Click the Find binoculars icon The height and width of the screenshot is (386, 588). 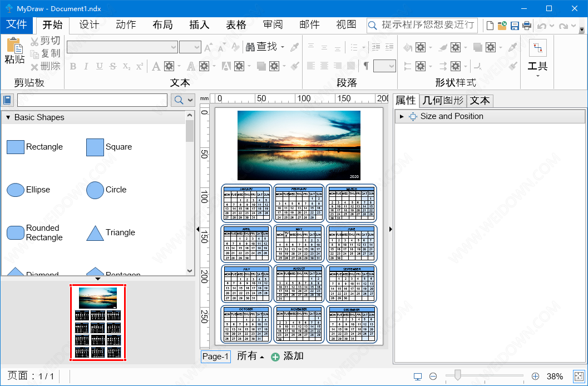pos(250,47)
